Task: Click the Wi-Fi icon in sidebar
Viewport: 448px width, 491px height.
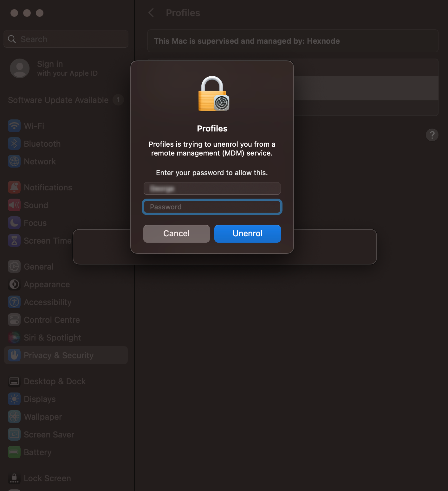Action: (14, 126)
